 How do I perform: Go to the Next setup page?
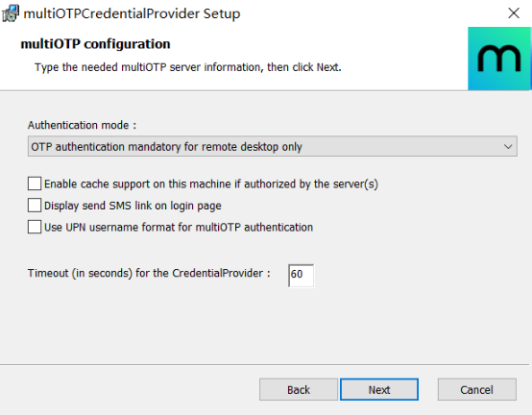coord(379,390)
